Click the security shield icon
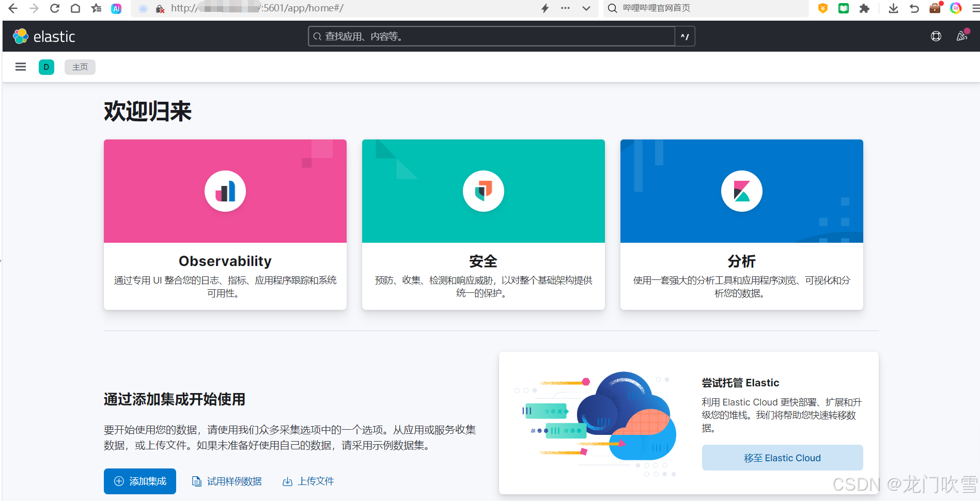This screenshot has height=501, width=980. pyautogui.click(x=484, y=191)
